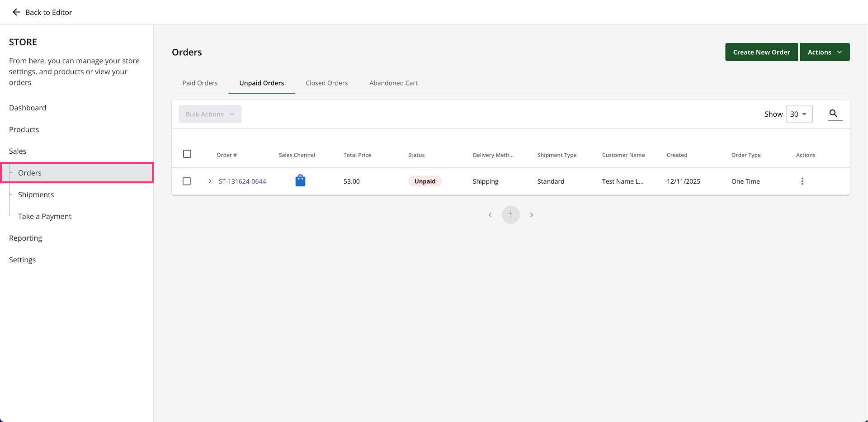Click the Sales Channel column header
The width and height of the screenshot is (868, 422).
pos(297,155)
